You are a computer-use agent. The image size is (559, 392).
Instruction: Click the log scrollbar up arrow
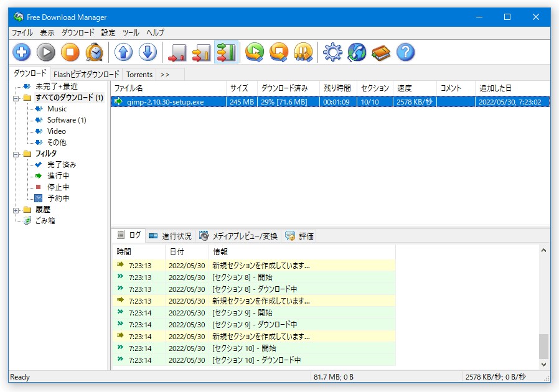click(x=543, y=250)
